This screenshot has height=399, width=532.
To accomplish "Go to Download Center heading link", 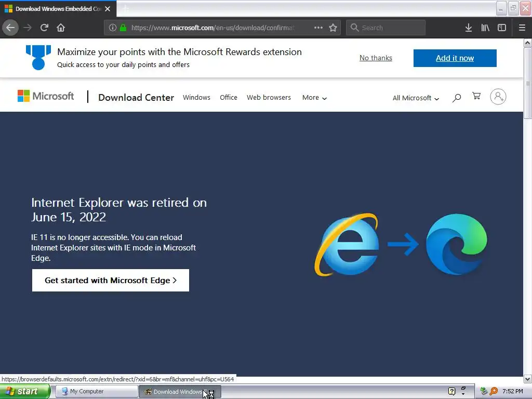I will pos(136,97).
